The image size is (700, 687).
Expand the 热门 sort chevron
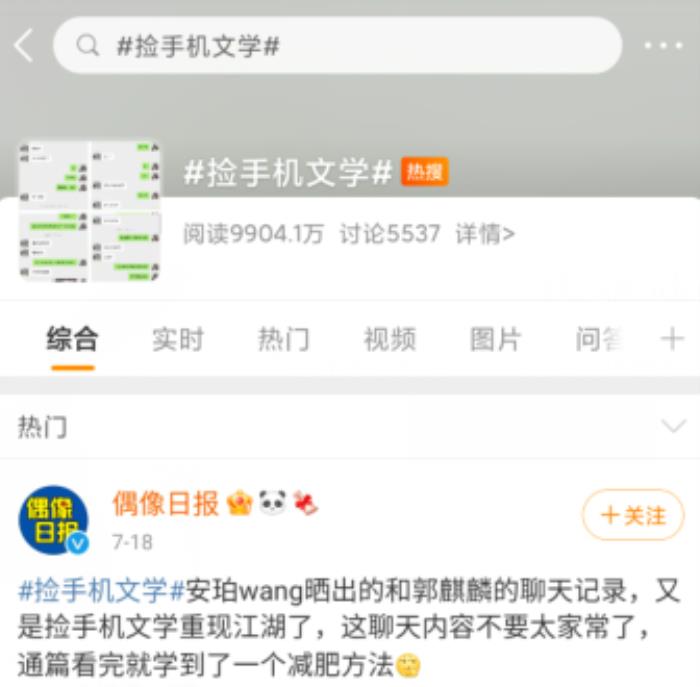tap(673, 426)
